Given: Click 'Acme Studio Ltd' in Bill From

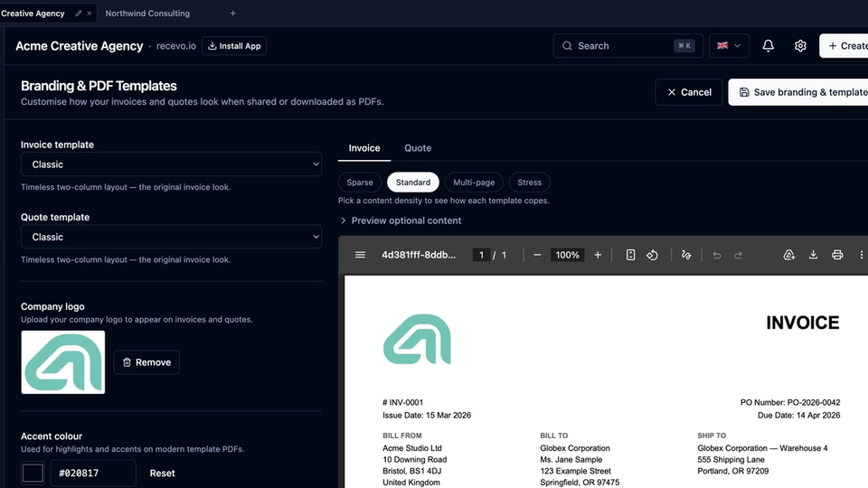Looking at the screenshot, I should [412, 448].
